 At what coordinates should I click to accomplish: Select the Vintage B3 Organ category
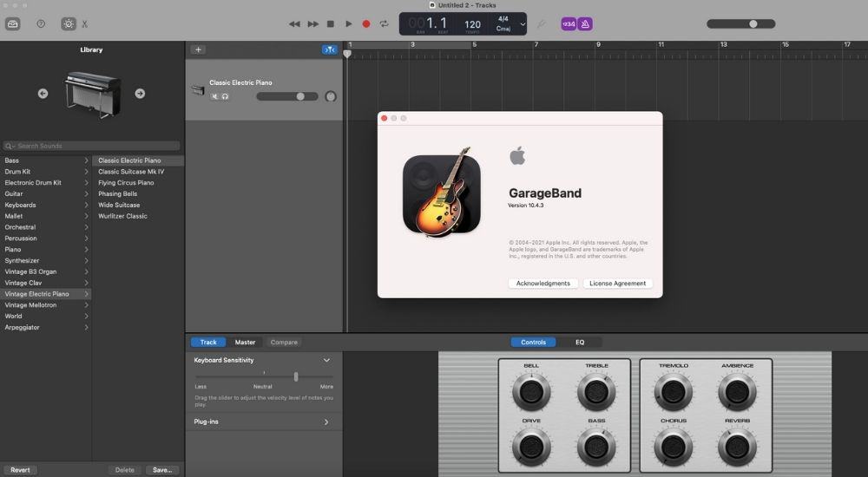click(x=45, y=271)
